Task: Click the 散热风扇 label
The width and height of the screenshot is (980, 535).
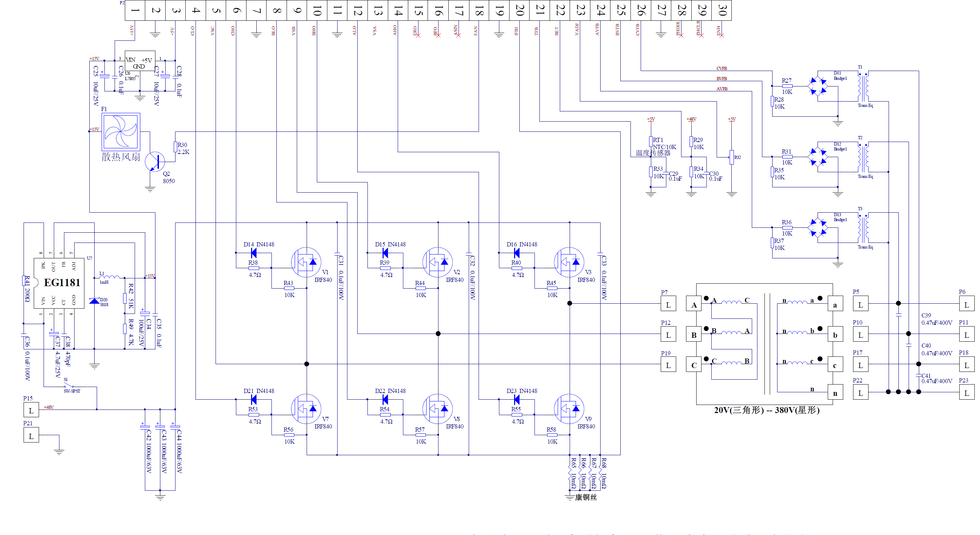Action: pos(121,157)
